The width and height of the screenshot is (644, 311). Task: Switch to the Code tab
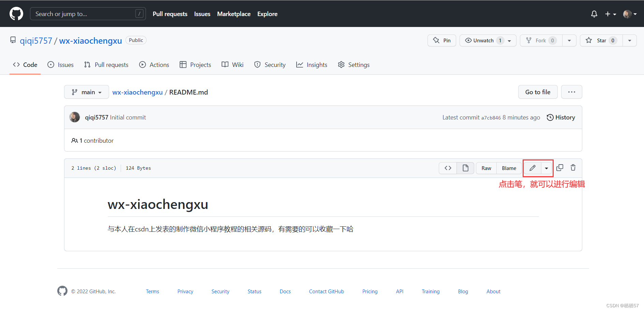click(x=25, y=65)
